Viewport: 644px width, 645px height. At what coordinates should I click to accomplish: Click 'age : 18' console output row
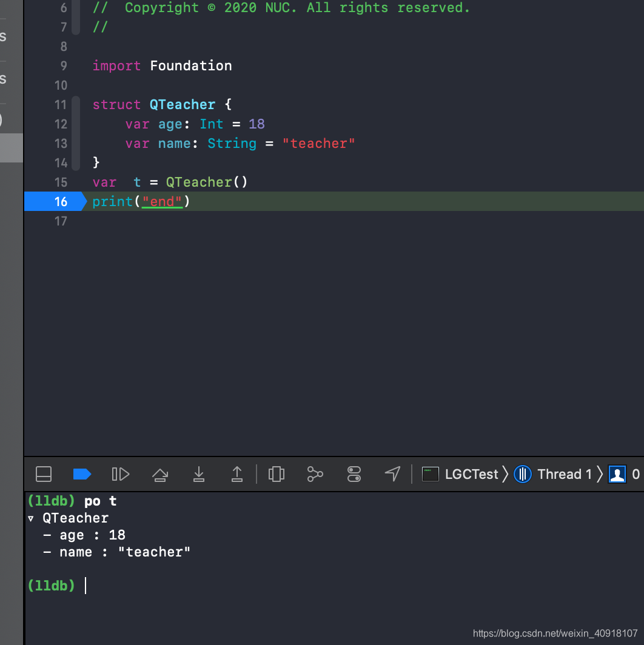[x=84, y=535]
